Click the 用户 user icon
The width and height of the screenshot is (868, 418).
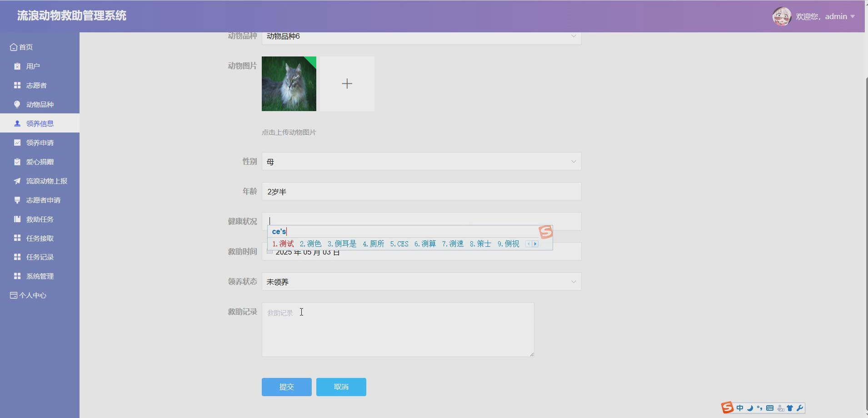click(x=16, y=66)
